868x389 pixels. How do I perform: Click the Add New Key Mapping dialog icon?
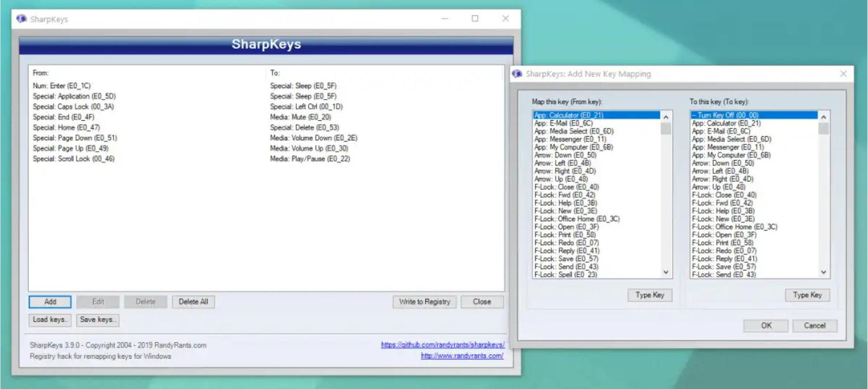coord(517,74)
